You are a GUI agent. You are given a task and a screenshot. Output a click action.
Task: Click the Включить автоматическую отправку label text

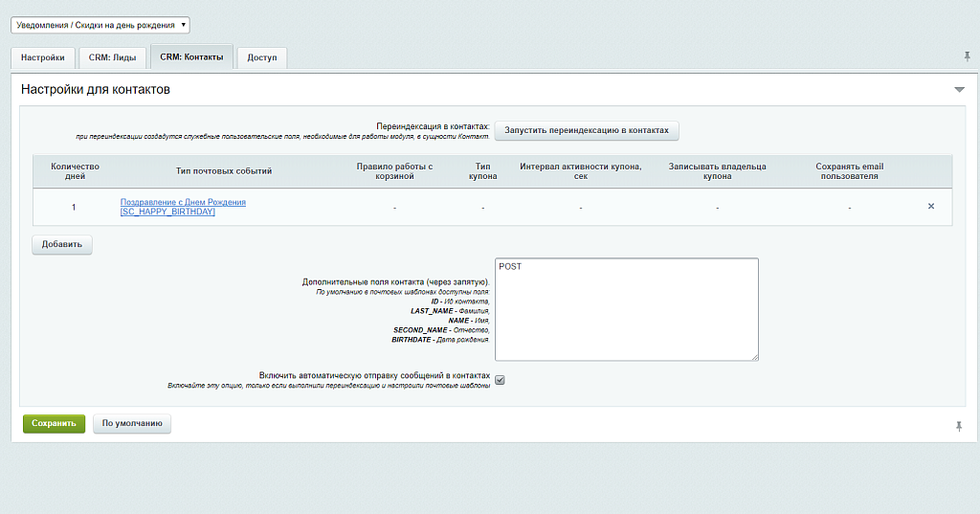374,375
